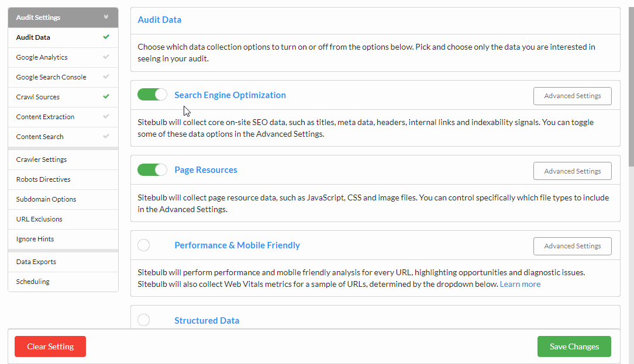Open Robots Directives section
This screenshot has height=364, width=634.
[63, 179]
